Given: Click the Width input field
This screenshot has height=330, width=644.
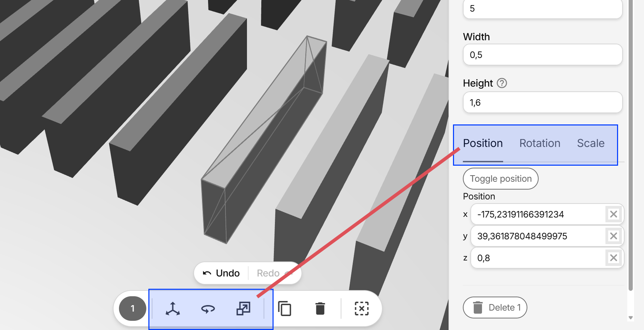Looking at the screenshot, I should (542, 55).
